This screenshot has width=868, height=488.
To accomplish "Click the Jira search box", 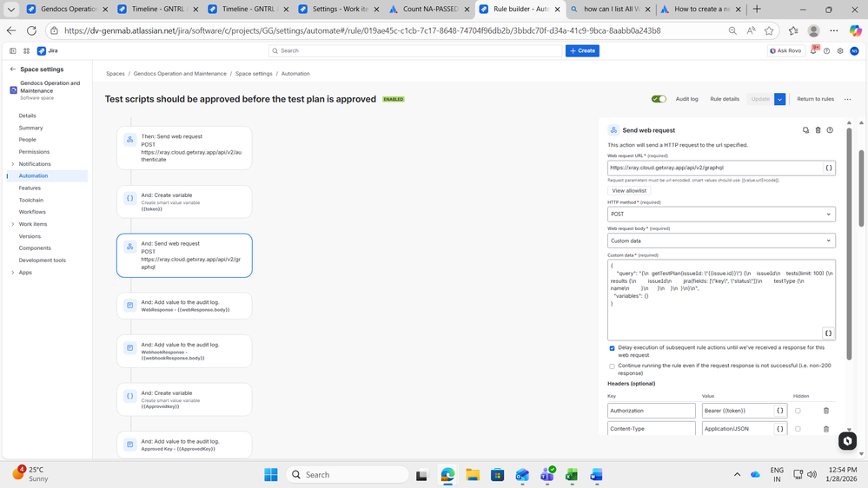I will [x=415, y=50].
